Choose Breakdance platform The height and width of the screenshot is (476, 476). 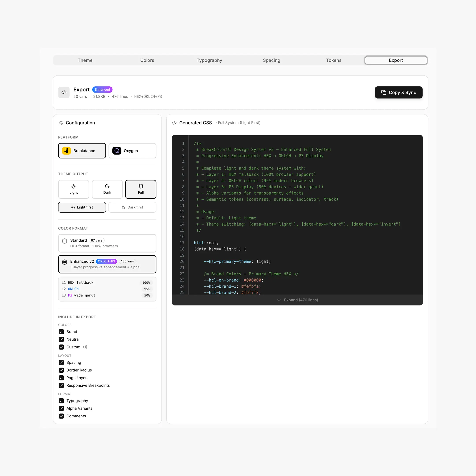click(82, 151)
